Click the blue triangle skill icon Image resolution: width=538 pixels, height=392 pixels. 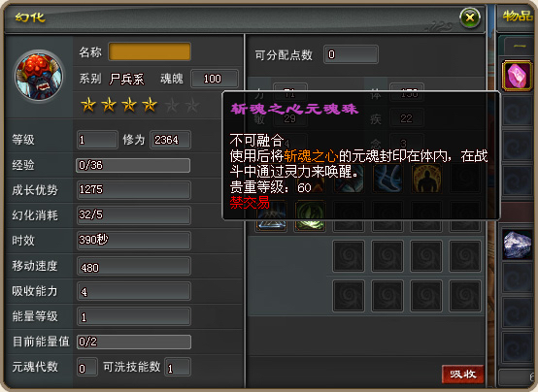click(x=271, y=216)
